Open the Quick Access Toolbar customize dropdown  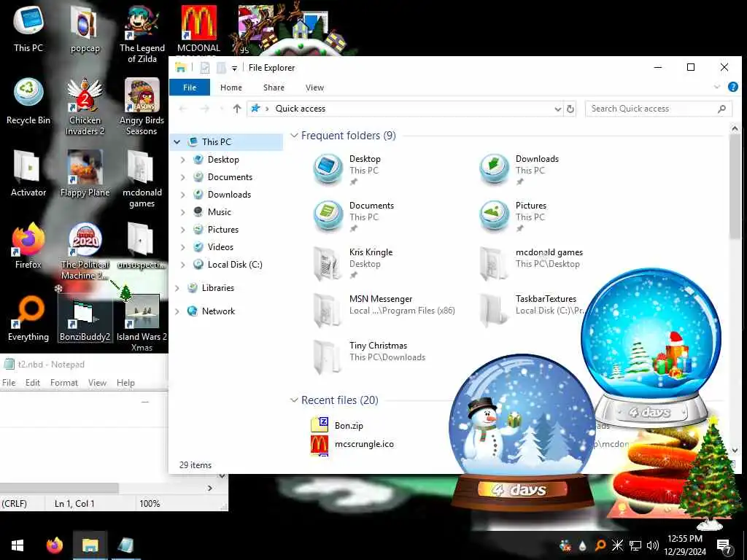click(x=234, y=68)
